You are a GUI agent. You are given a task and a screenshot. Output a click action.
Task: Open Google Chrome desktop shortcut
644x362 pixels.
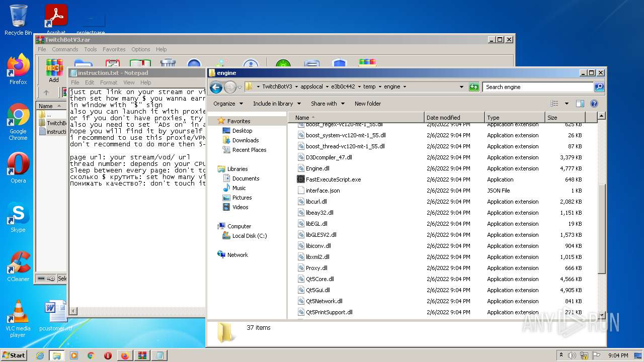tap(18, 122)
